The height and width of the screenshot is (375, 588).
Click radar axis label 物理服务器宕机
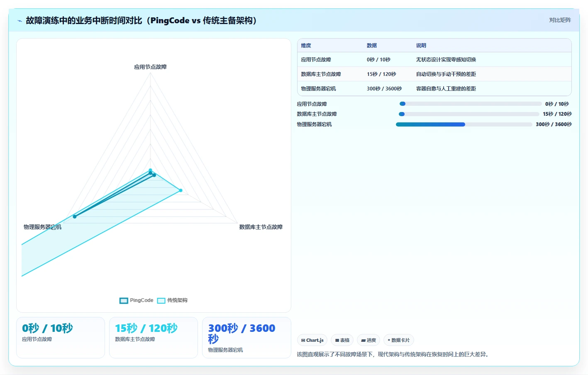pyautogui.click(x=42, y=227)
